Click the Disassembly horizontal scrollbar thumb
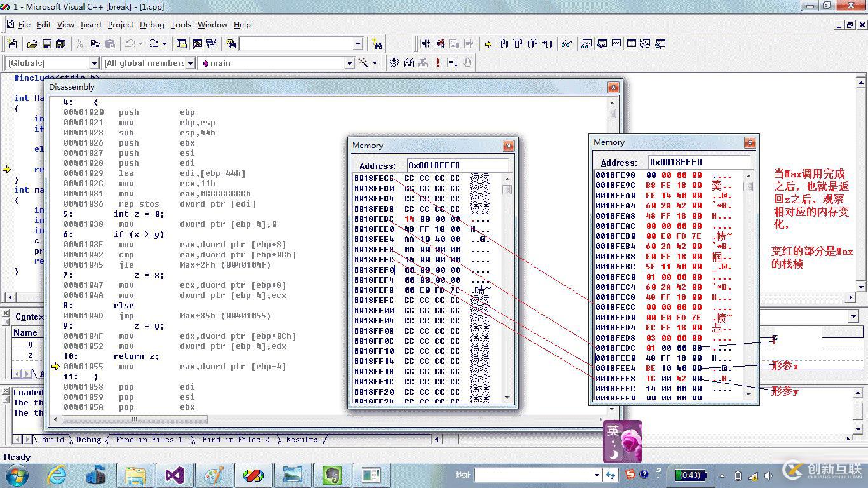 pyautogui.click(x=135, y=419)
